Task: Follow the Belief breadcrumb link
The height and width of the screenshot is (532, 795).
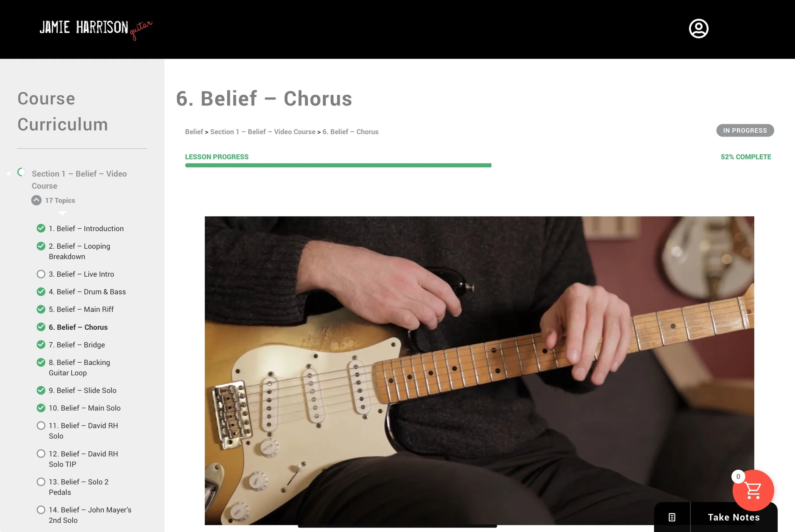Action: pos(194,131)
